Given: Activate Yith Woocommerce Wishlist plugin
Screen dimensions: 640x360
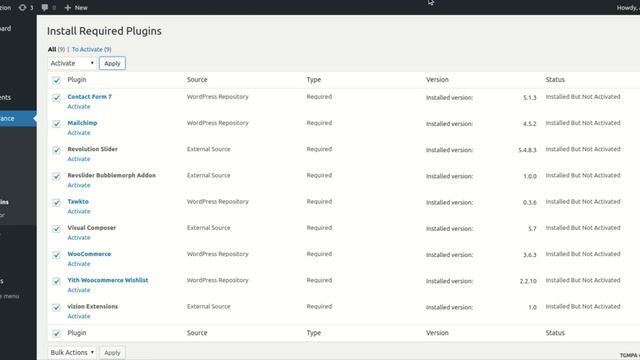Looking at the screenshot, I should (79, 290).
